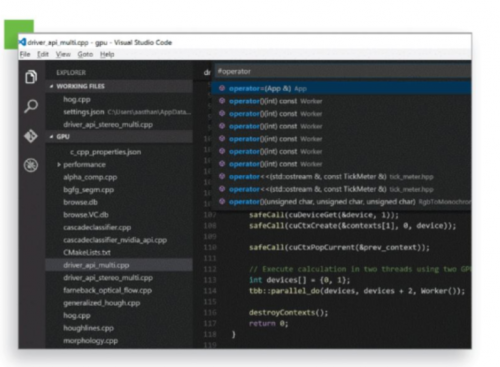Expand the performance folder
The width and height of the screenshot is (500, 367).
tap(59, 165)
